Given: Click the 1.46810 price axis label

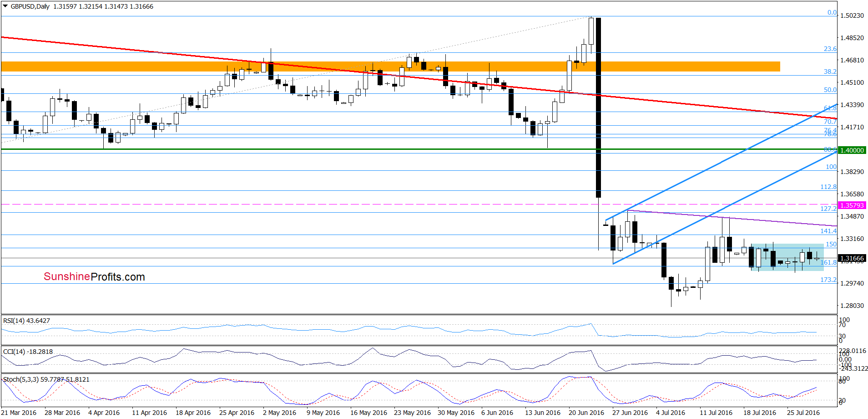Looking at the screenshot, I should point(852,60).
